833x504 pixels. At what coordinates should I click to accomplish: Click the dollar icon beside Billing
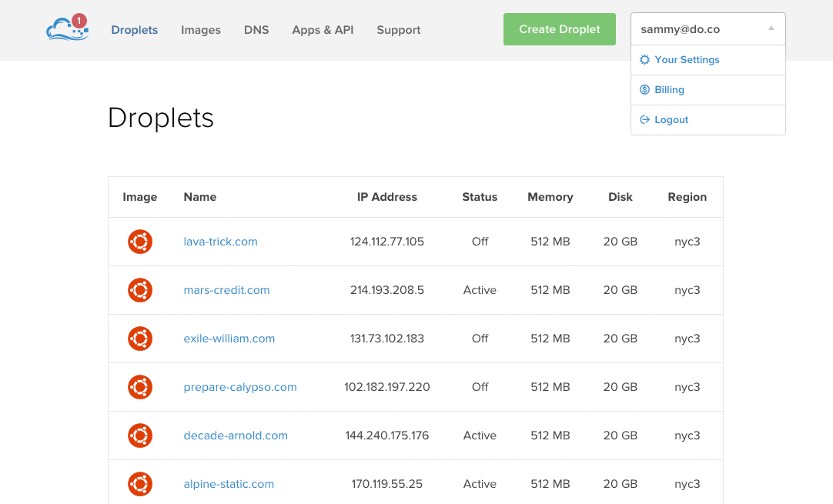tap(644, 89)
